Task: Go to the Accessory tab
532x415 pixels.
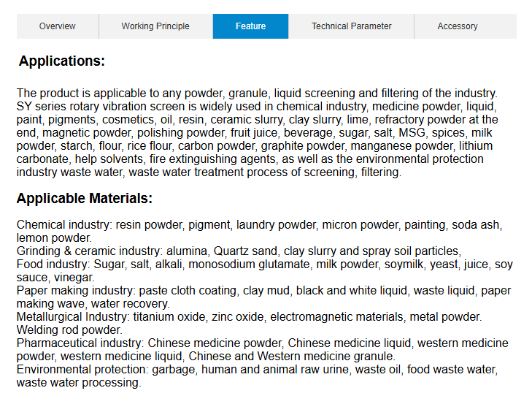Action: tap(458, 26)
